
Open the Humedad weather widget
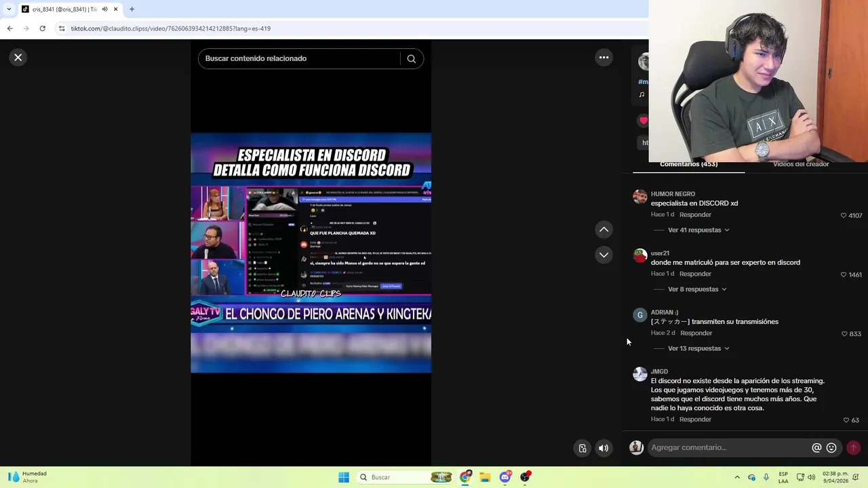28,477
